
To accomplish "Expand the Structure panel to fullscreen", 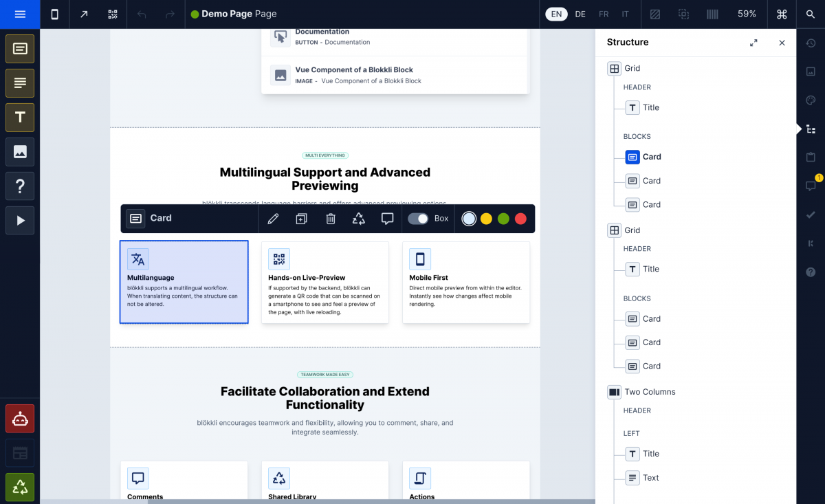I will pyautogui.click(x=753, y=43).
